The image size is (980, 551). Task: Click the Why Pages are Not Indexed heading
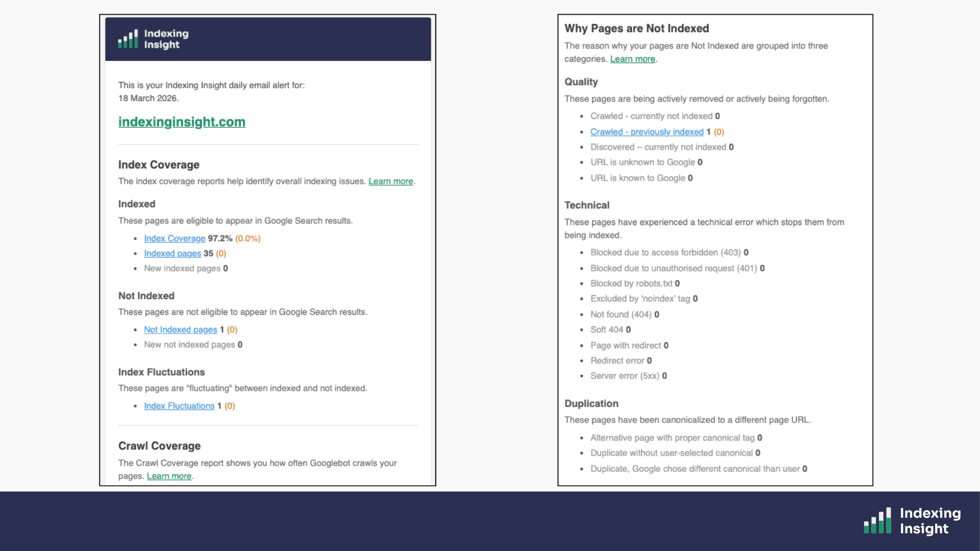[x=636, y=29]
